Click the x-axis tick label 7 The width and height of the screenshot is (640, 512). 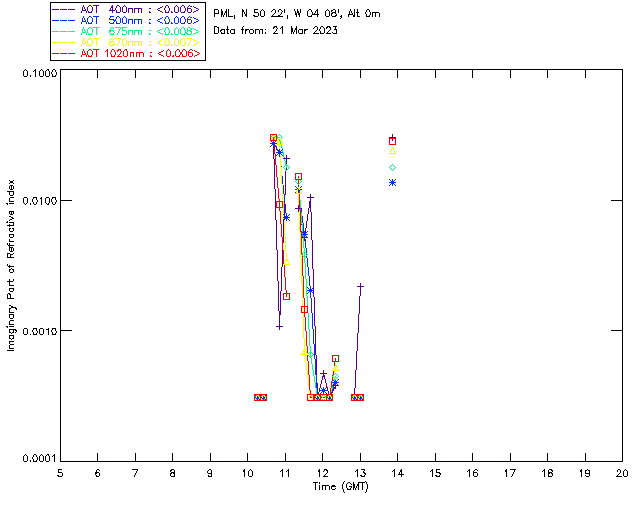click(x=135, y=473)
